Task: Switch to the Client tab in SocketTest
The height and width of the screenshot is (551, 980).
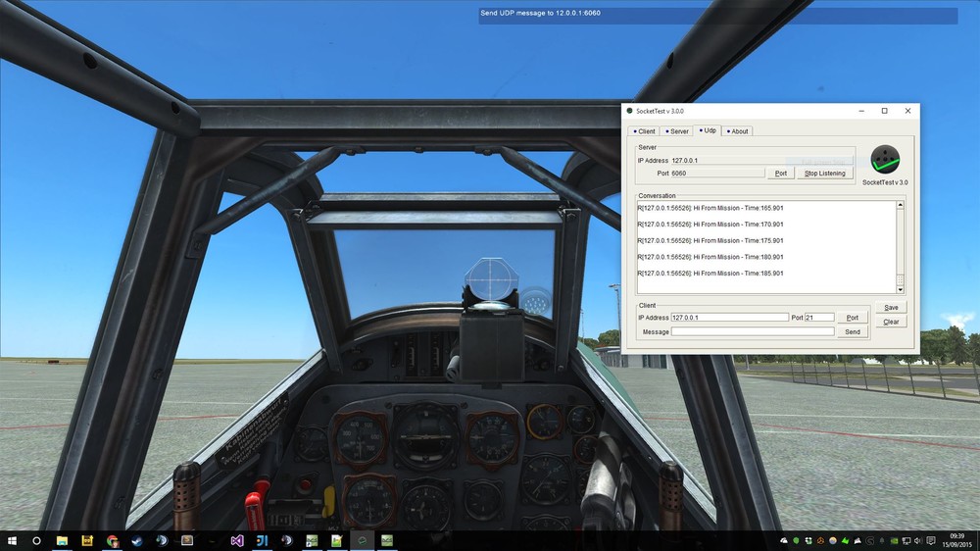Action: (644, 131)
